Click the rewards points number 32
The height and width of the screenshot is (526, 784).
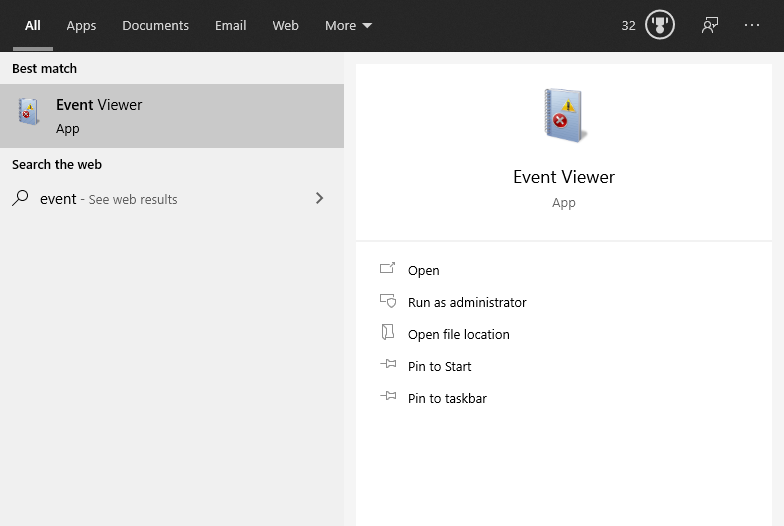click(x=628, y=26)
